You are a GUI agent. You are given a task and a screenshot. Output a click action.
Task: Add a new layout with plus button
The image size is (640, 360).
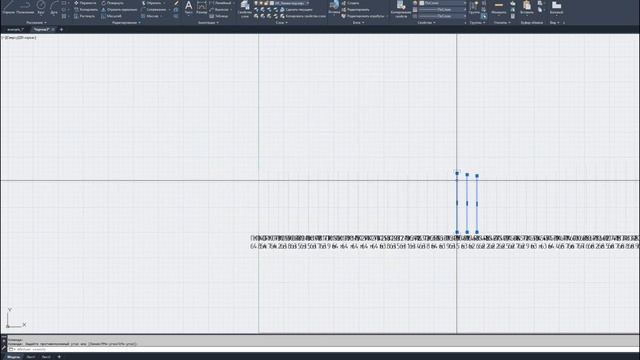(59, 357)
